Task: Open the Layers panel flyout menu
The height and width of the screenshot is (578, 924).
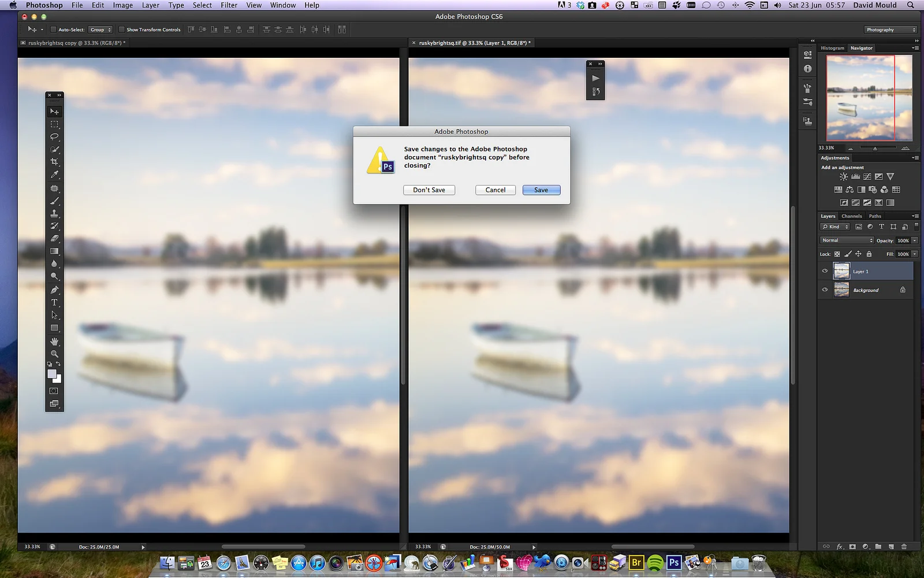Action: (915, 216)
